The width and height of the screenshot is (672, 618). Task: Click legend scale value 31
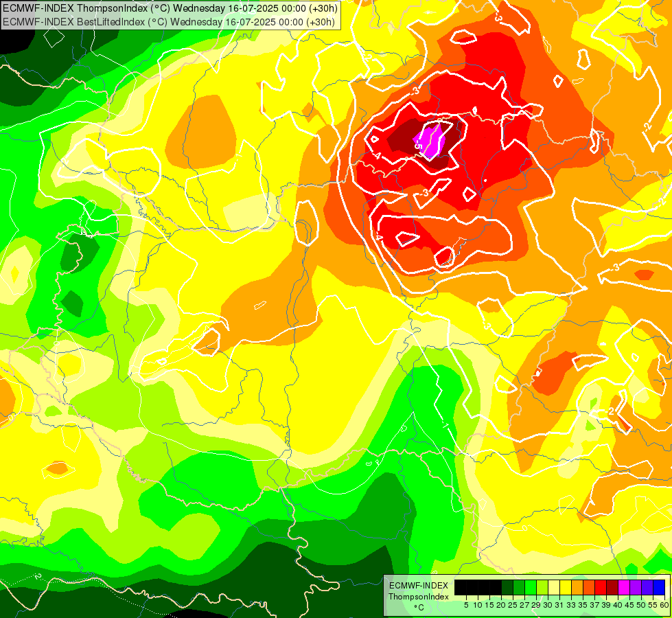pyautogui.click(x=559, y=605)
